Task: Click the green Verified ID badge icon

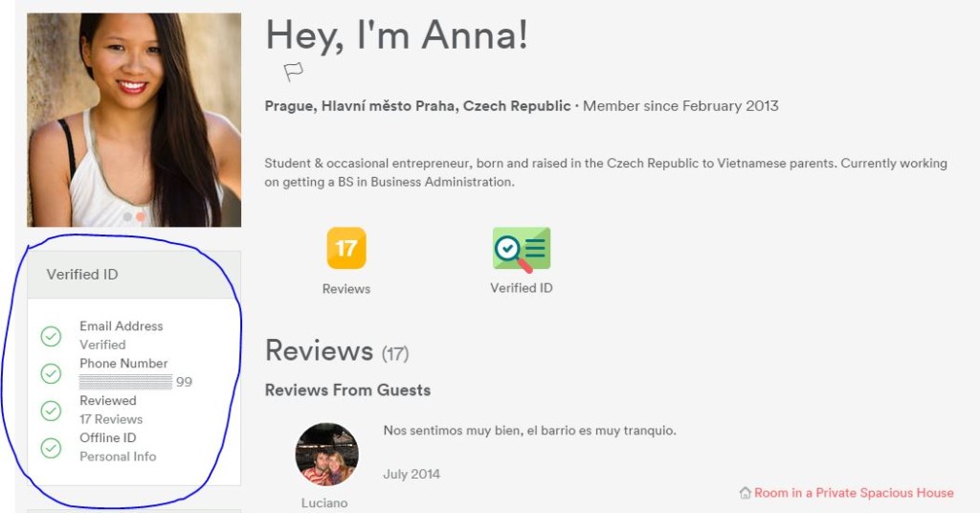Action: 522,249
